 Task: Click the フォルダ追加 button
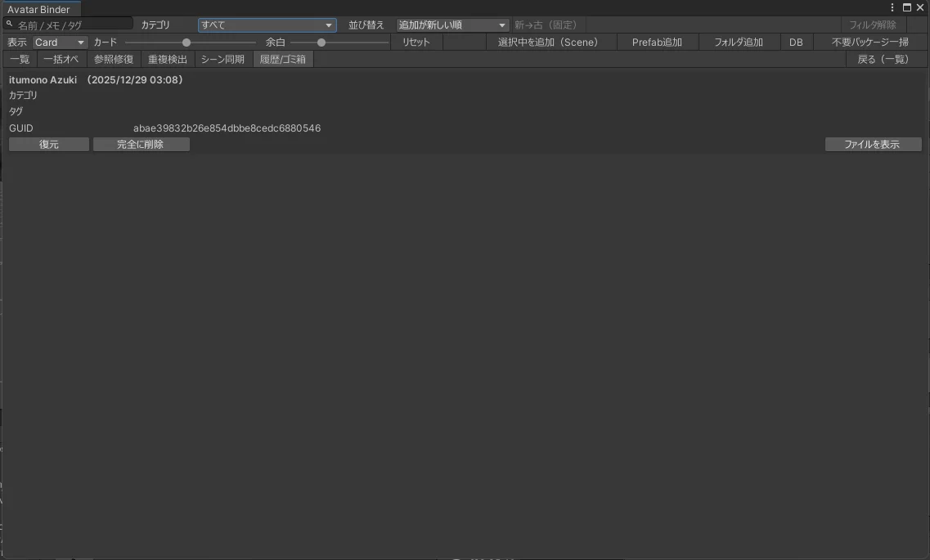pyautogui.click(x=738, y=43)
